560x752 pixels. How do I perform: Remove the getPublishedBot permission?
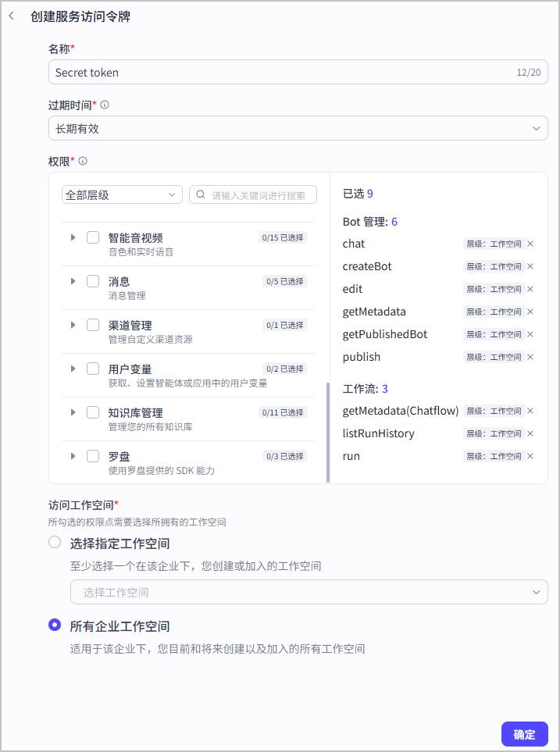tap(530, 334)
